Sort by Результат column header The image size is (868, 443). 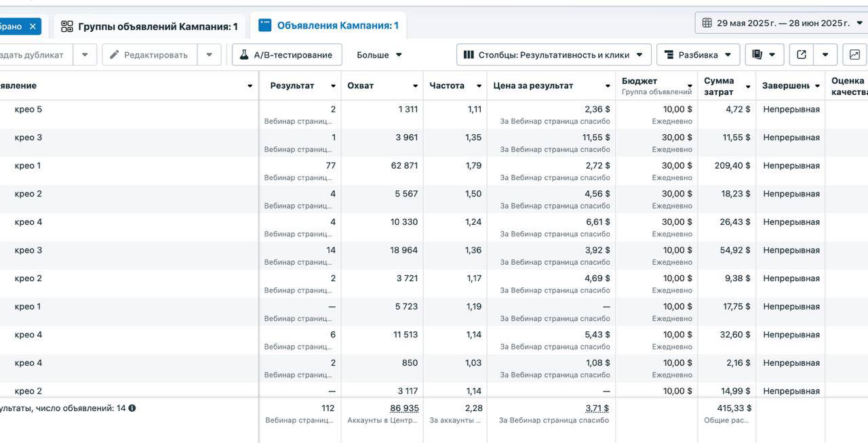coord(292,86)
